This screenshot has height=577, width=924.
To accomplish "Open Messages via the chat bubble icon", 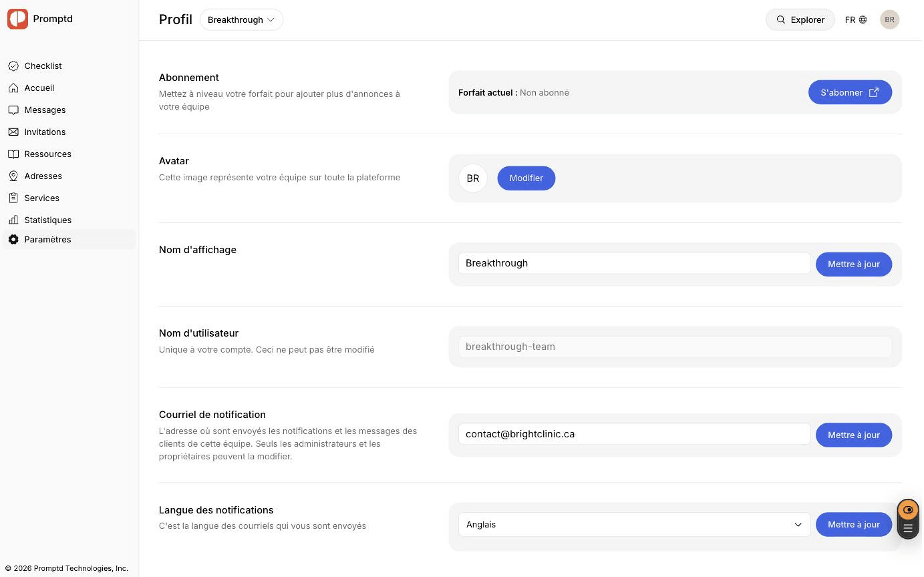I will (13, 110).
